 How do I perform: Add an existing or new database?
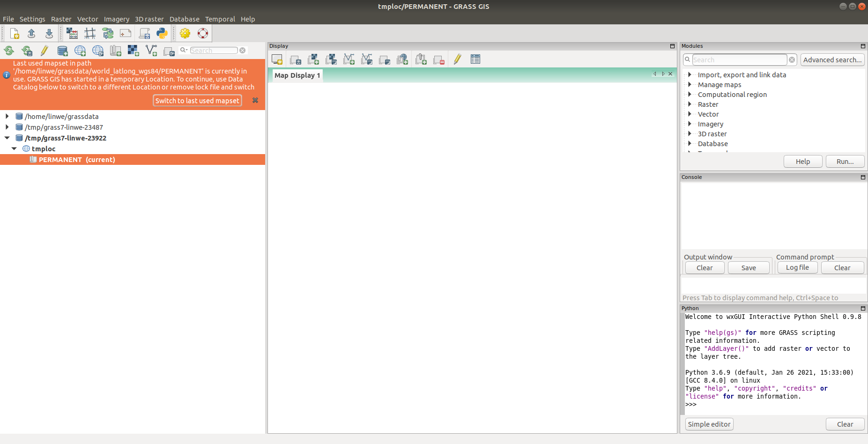(62, 51)
